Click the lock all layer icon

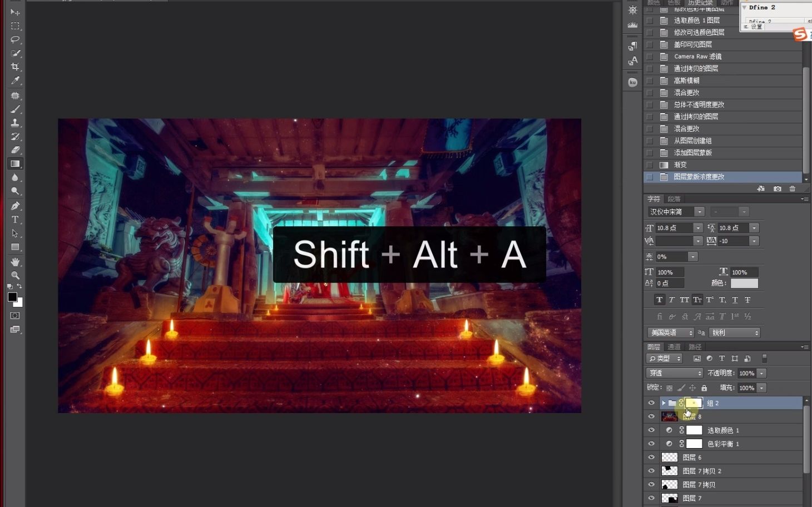(704, 388)
